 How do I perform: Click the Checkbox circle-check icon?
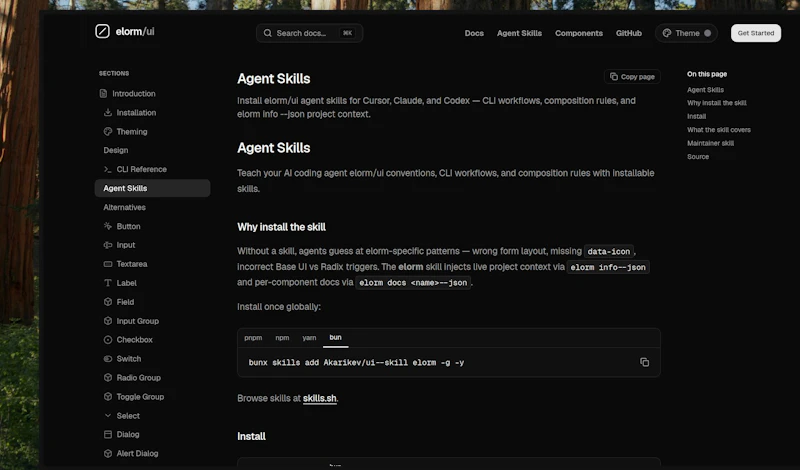(108, 339)
